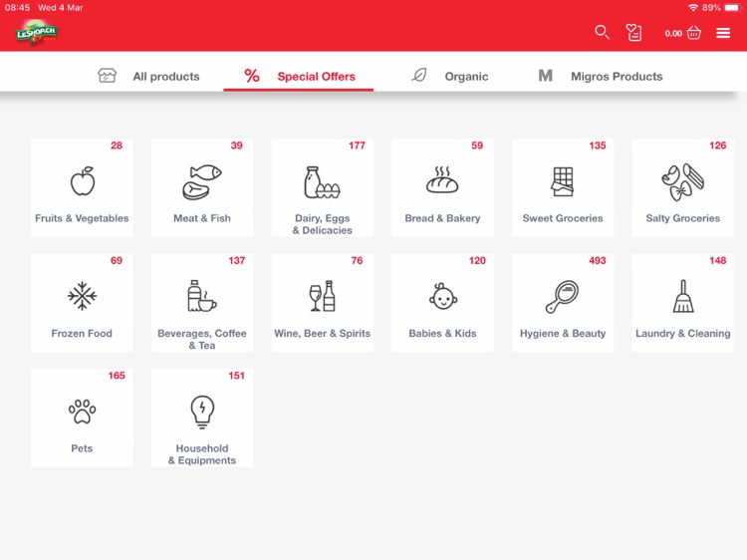Click the 177 offers count badge
This screenshot has height=560, width=747.
click(x=357, y=145)
